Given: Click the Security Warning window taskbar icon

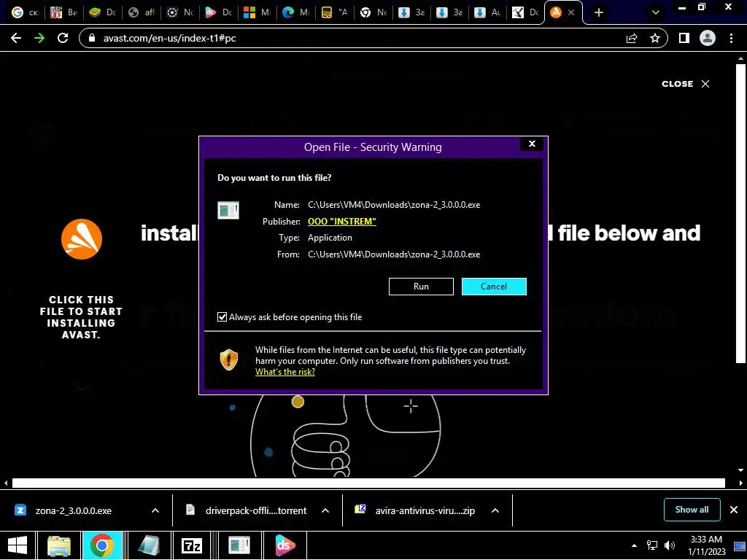Looking at the screenshot, I should click(239, 545).
